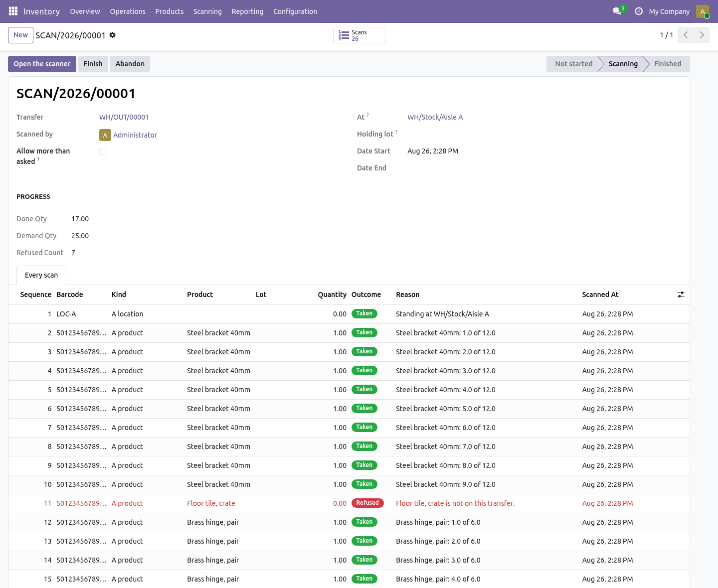Open the Configuration menu

click(295, 11)
